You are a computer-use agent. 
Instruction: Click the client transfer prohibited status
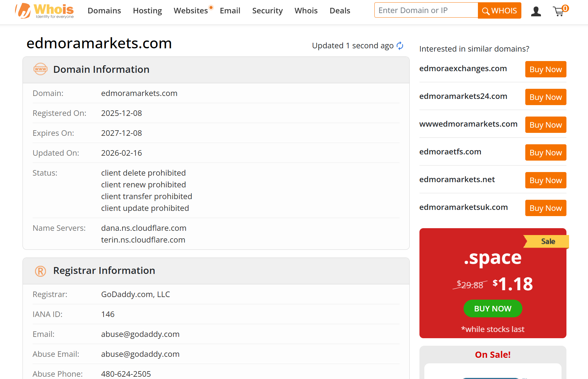pyautogui.click(x=147, y=197)
